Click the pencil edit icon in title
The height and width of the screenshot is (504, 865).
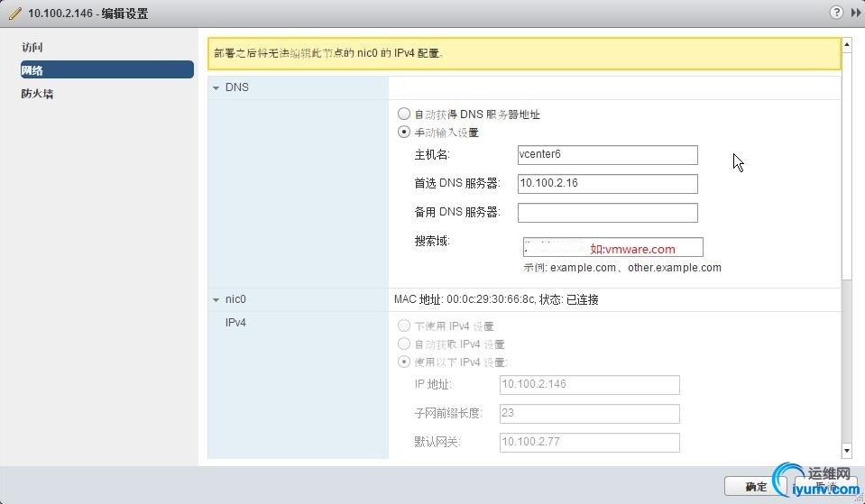pos(15,14)
